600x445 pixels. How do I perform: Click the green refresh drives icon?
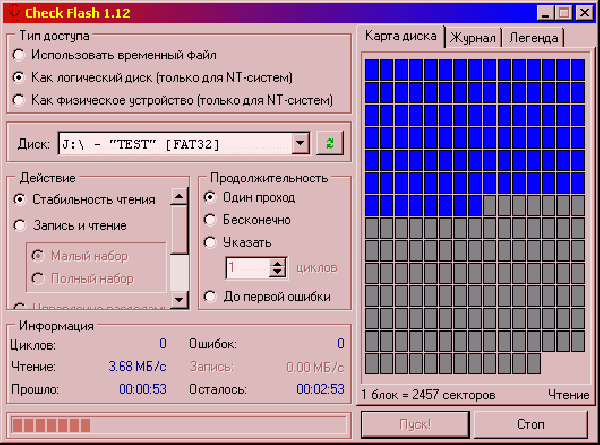330,143
